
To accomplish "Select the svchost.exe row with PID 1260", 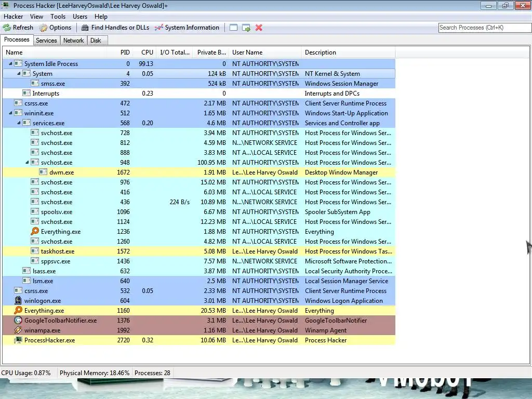I will (199, 241).
